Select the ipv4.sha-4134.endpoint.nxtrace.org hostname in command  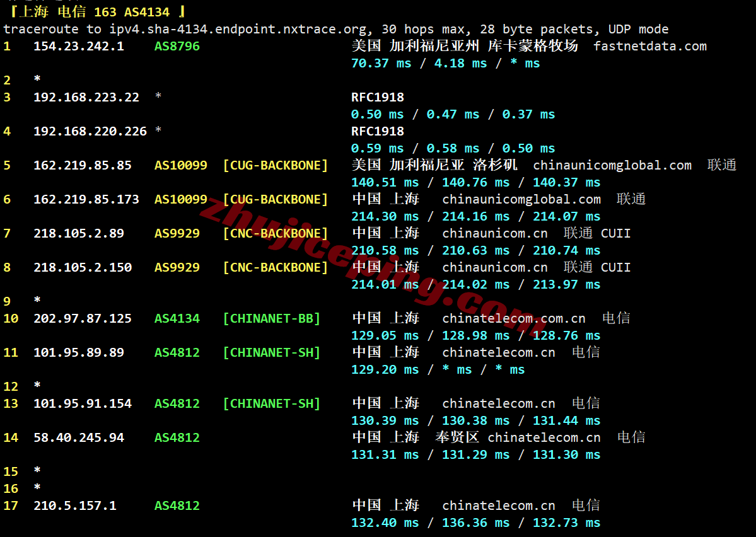click(x=238, y=29)
